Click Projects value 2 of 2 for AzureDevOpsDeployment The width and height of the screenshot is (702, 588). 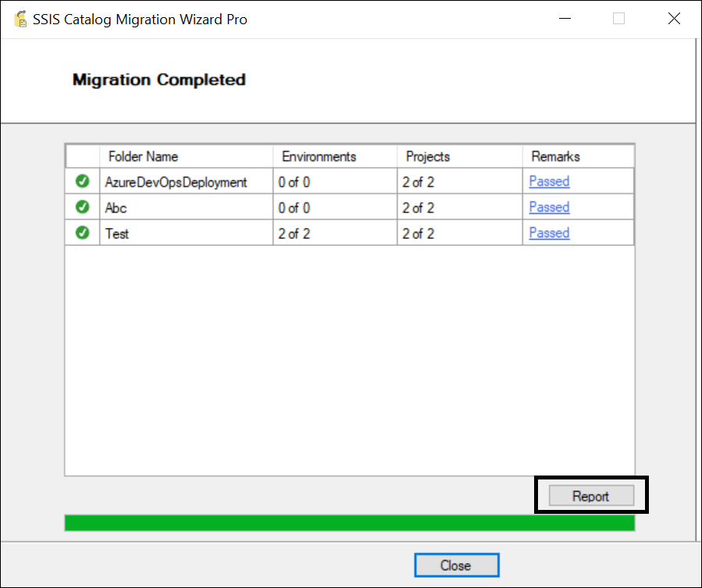pos(460,181)
